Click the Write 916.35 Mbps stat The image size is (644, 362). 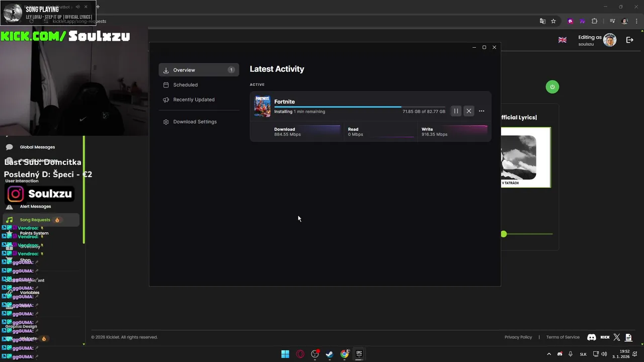pyautogui.click(x=434, y=132)
